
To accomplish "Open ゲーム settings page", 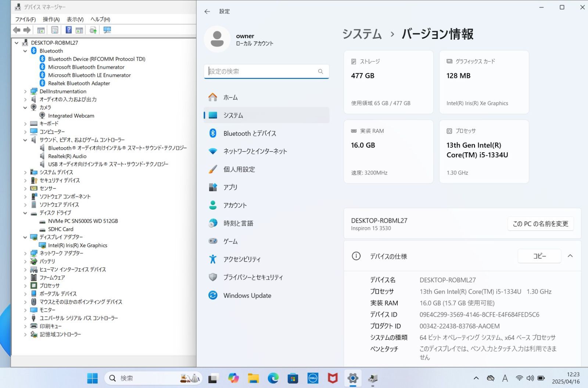I will pos(266,241).
